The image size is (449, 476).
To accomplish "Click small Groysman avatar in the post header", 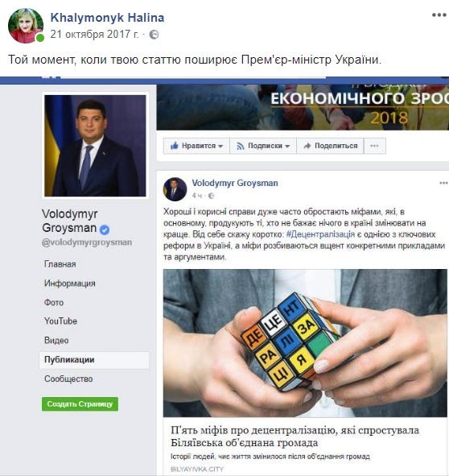I will (175, 189).
